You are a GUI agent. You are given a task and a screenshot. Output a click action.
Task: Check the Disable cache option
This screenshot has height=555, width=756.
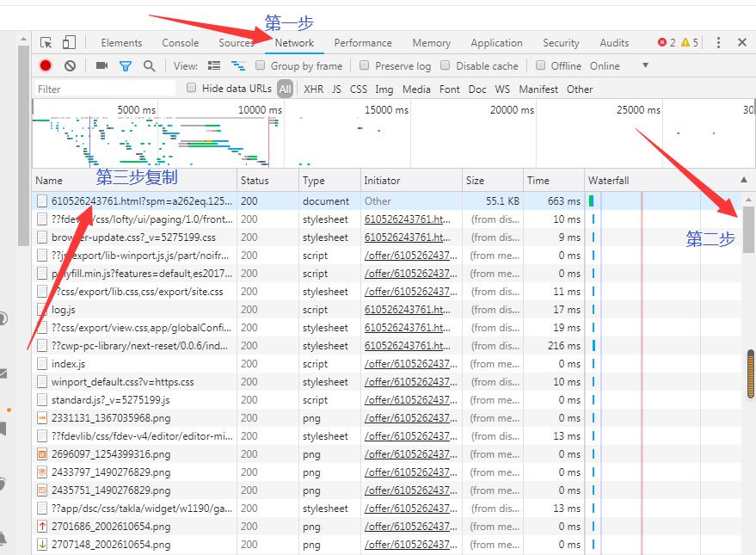(x=446, y=65)
